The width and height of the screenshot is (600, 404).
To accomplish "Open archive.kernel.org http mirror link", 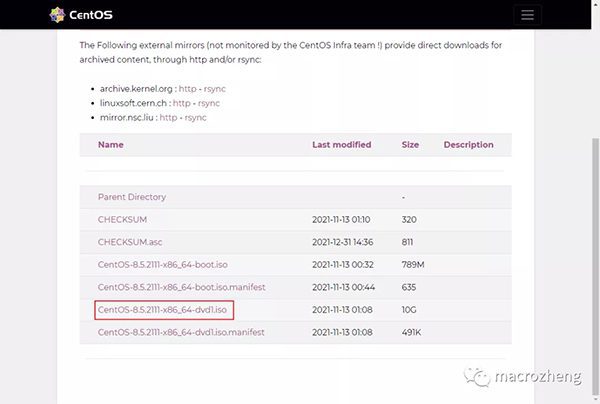I will click(188, 89).
